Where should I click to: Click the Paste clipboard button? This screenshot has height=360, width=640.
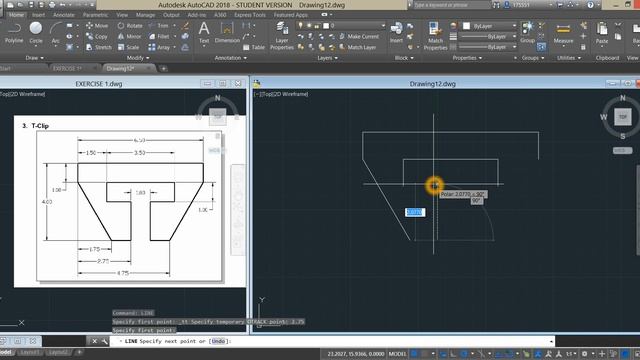coord(602,33)
